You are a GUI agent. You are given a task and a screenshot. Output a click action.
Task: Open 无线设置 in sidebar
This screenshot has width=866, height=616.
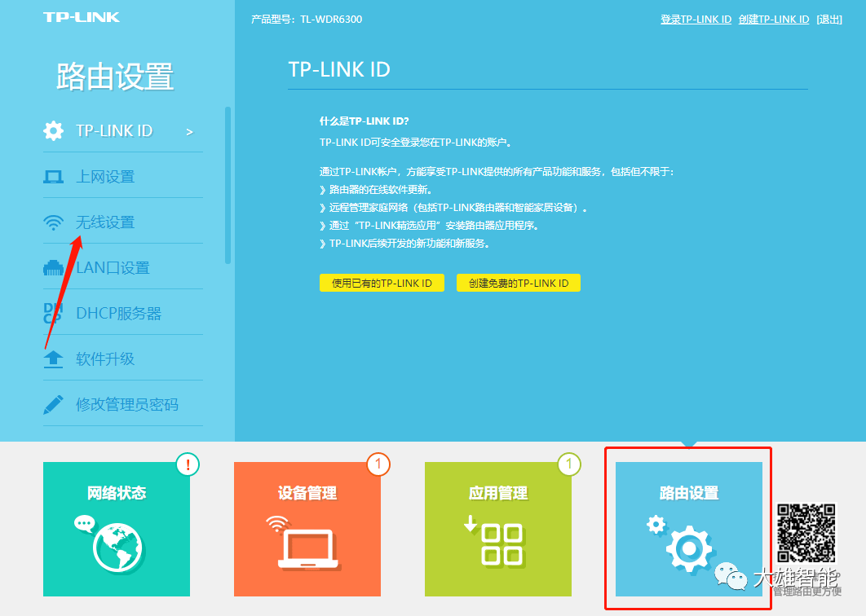(x=123, y=222)
